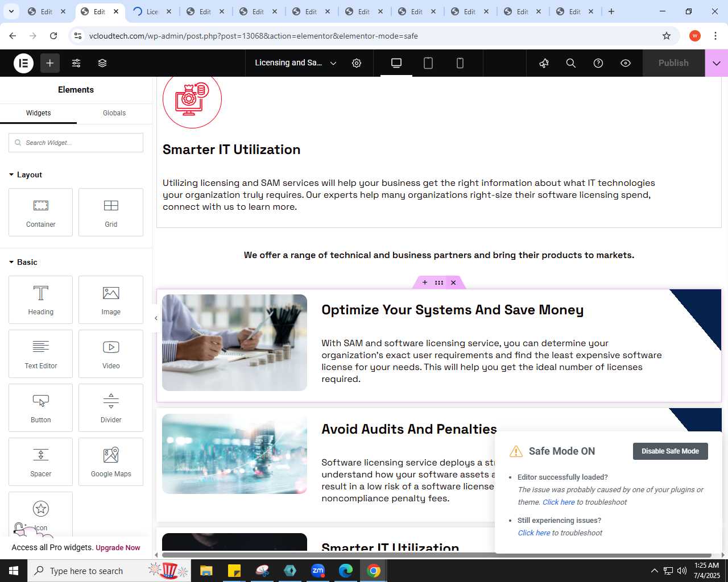Select the Image widget

pyautogui.click(x=111, y=300)
